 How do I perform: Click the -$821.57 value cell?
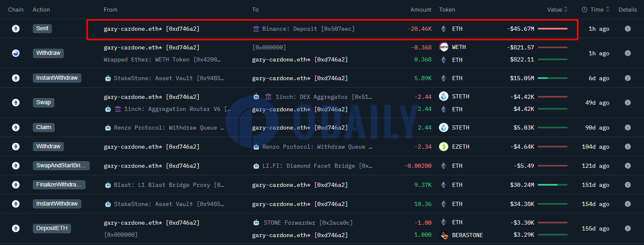[x=520, y=47]
